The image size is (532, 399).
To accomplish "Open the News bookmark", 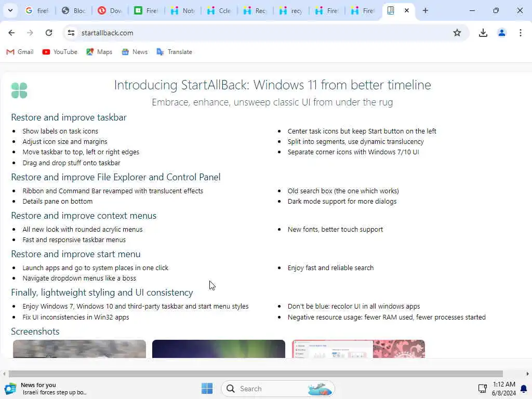I will [135, 52].
